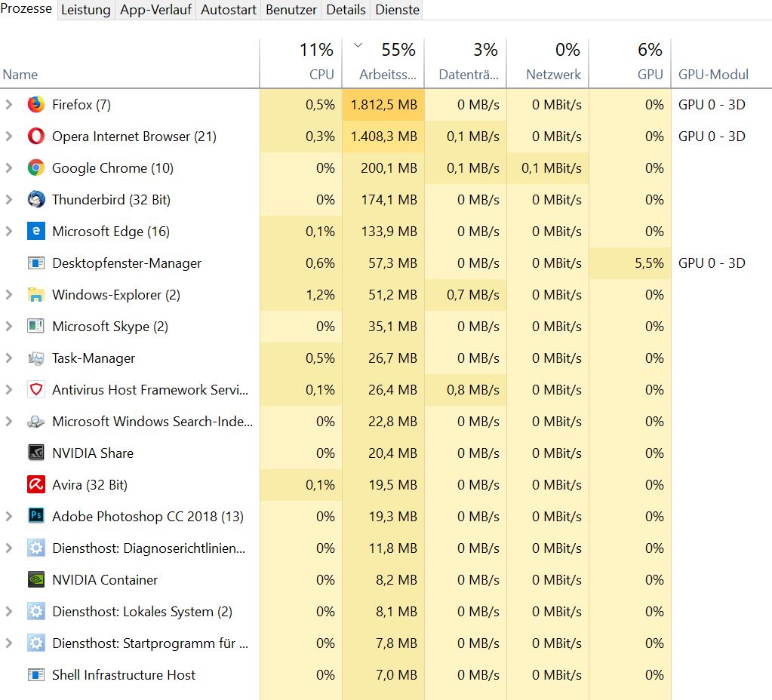The height and width of the screenshot is (700, 772).
Task: Click Google Chrome network value 0,1 MBit/s
Action: click(x=547, y=168)
